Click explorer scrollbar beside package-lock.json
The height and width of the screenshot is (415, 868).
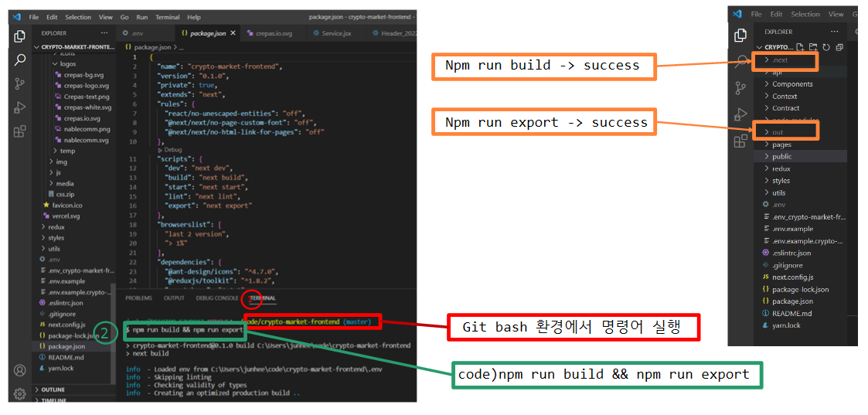114,335
